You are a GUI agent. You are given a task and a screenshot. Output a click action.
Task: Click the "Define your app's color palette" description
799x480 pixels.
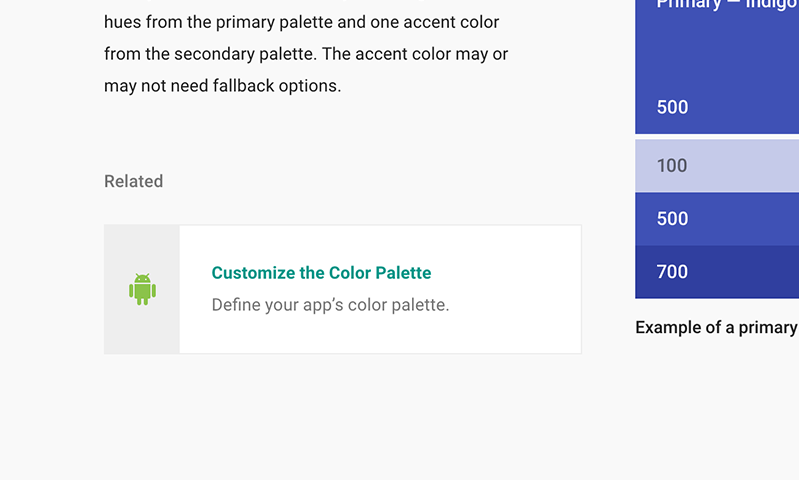pyautogui.click(x=330, y=305)
